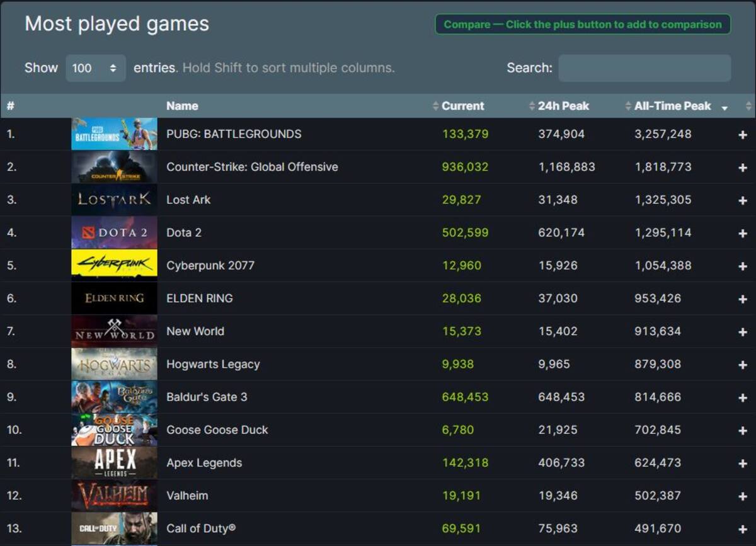756x546 pixels.
Task: Add Lost Ark to comparison via plus
Action: pos(743,200)
